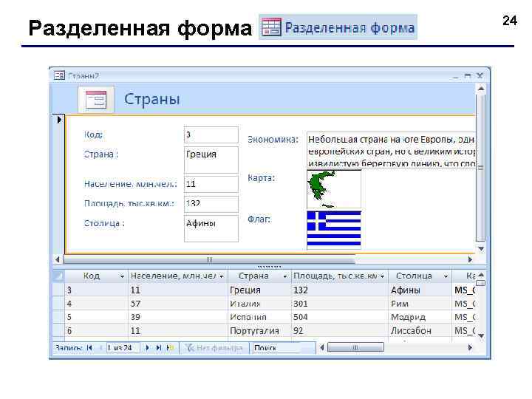
Task: Open the Площадь column dropdown arrow
Action: pos(383,277)
